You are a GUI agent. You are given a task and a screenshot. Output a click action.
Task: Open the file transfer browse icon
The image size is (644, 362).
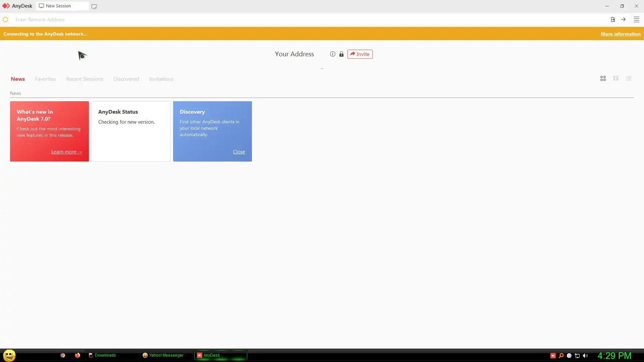click(x=613, y=19)
